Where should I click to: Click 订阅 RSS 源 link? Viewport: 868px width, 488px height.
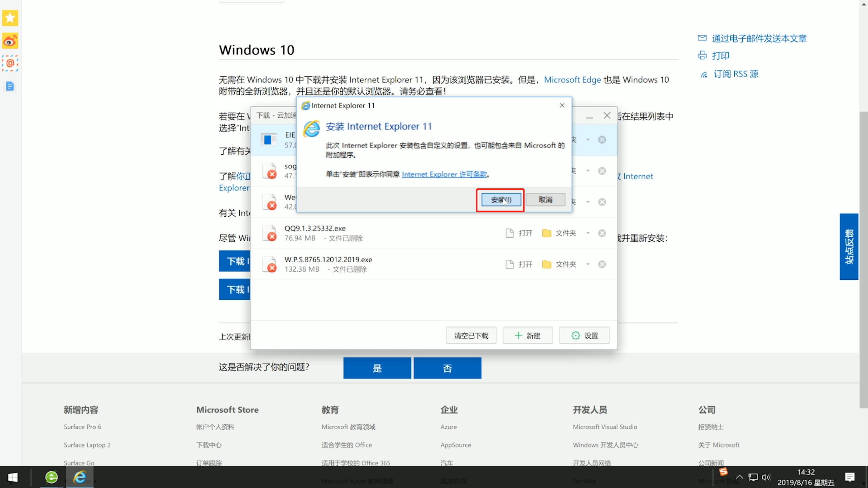pyautogui.click(x=736, y=74)
